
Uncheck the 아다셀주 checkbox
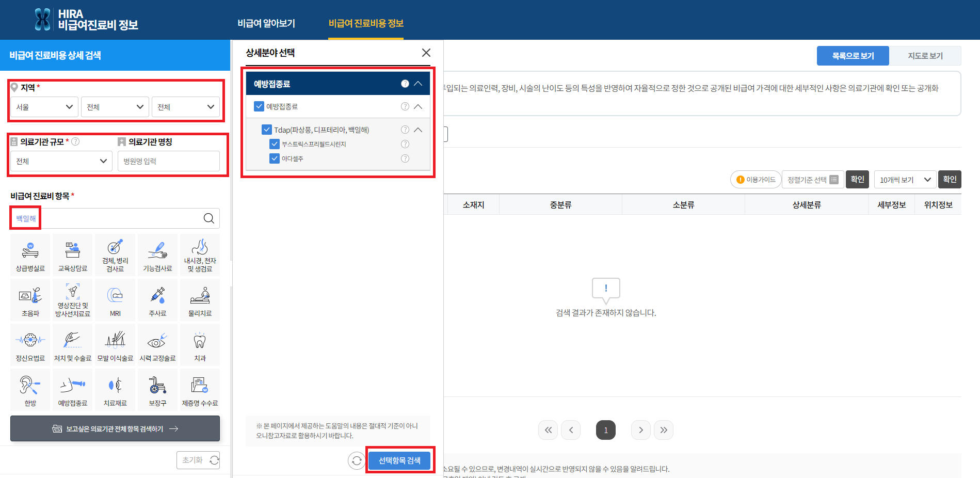click(275, 158)
